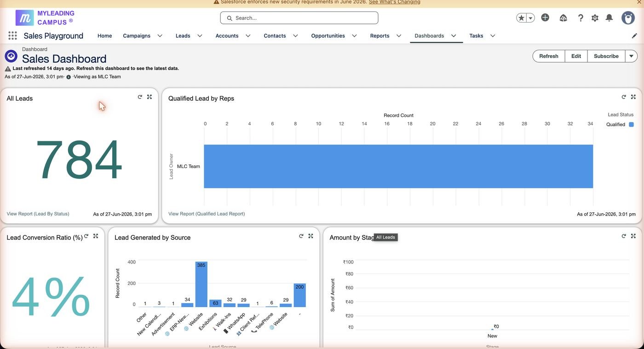This screenshot has width=644, height=349.
Task: Click the MyLeading Campus logo
Action: [45, 17]
